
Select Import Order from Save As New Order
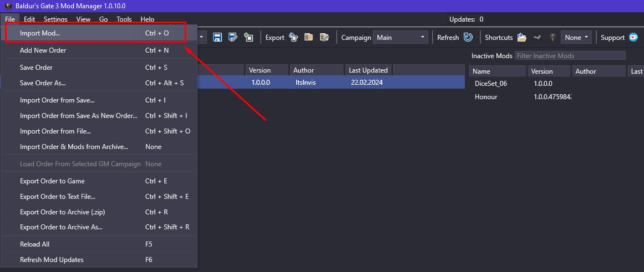coord(99,116)
